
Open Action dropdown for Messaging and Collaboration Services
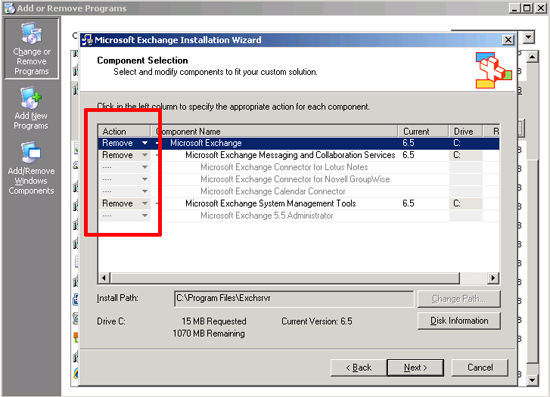(145, 155)
